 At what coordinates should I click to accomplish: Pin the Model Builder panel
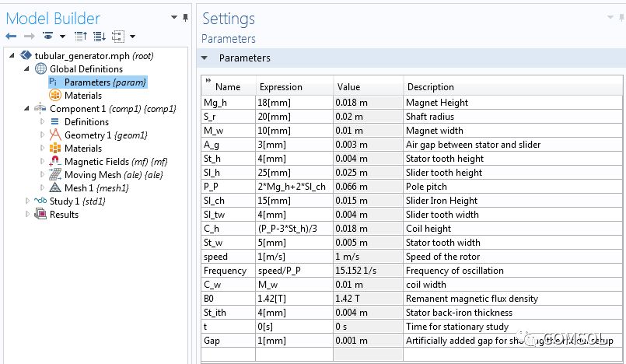(186, 17)
